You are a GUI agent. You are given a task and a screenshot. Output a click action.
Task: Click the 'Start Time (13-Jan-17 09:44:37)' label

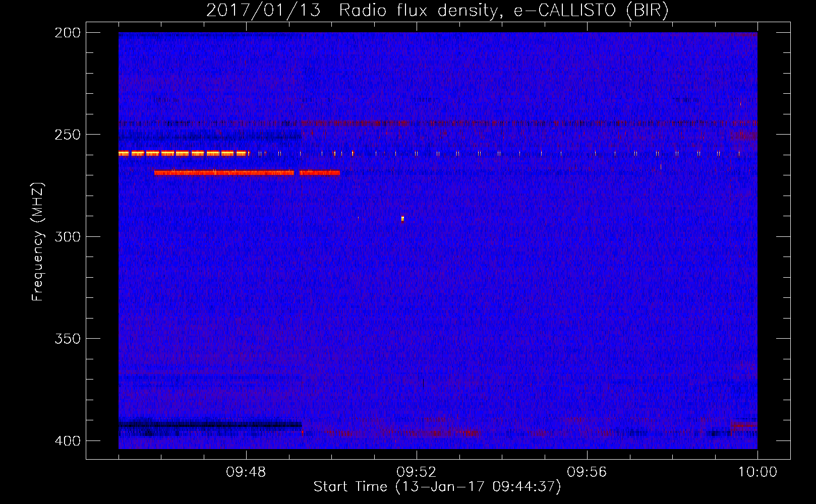(437, 487)
